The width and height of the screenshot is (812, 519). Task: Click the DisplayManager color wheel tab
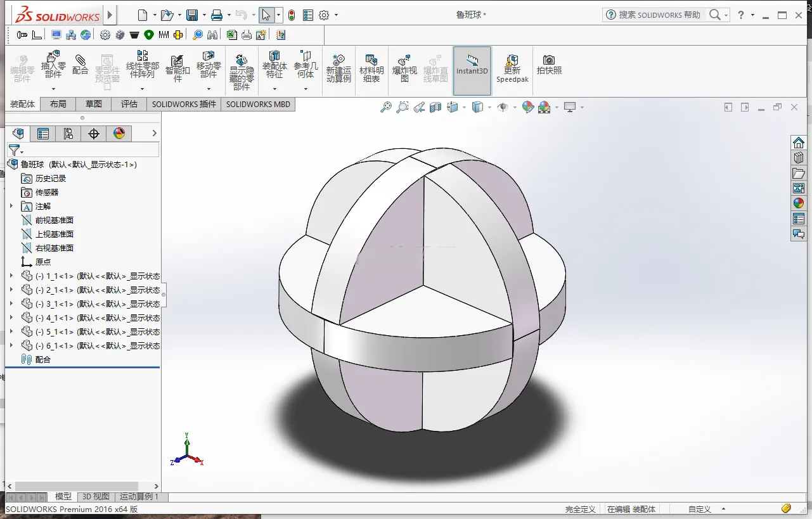pyautogui.click(x=119, y=133)
